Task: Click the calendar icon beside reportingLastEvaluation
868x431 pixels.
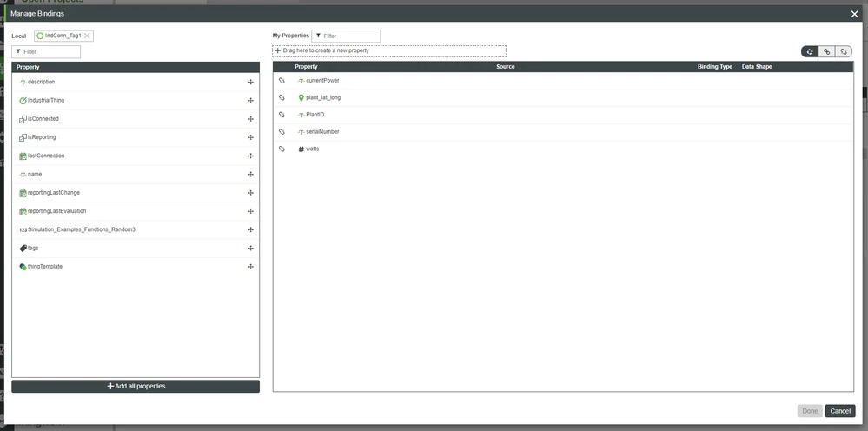Action: point(23,212)
